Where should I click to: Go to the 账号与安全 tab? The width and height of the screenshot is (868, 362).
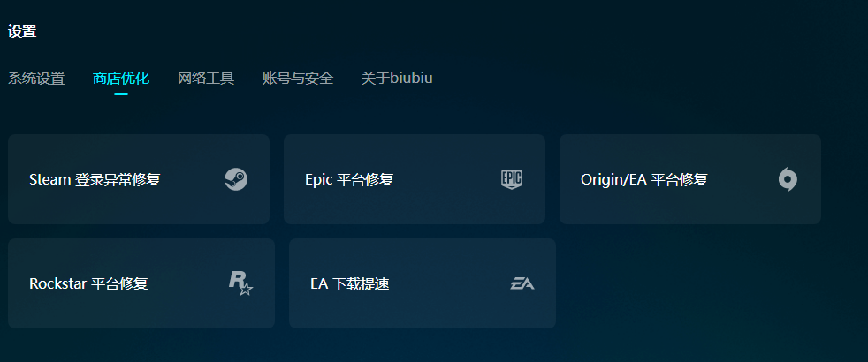298,79
